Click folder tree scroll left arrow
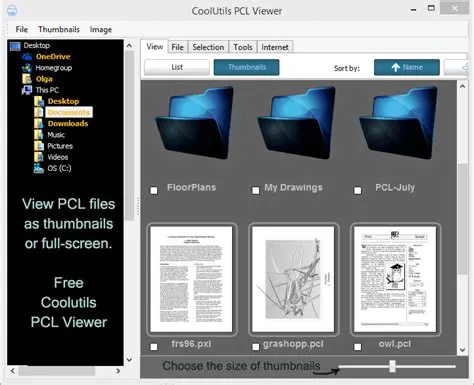The width and height of the screenshot is (474, 385). 12,371
